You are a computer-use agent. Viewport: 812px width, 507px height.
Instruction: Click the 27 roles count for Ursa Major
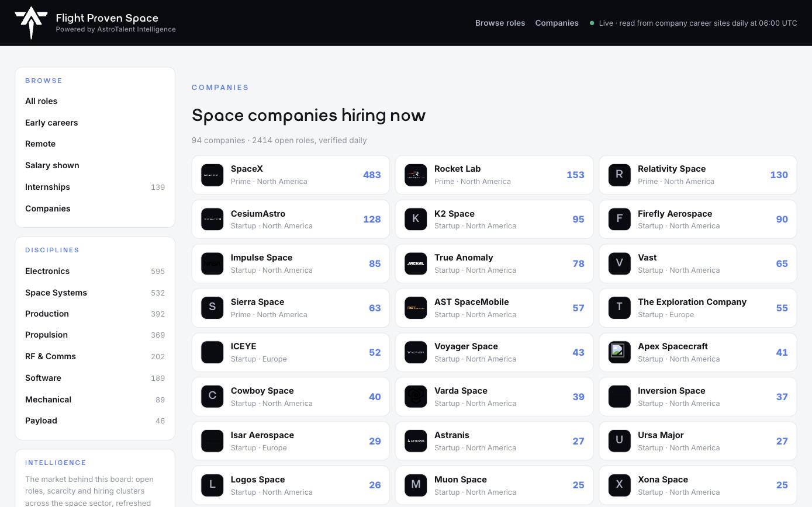point(782,441)
